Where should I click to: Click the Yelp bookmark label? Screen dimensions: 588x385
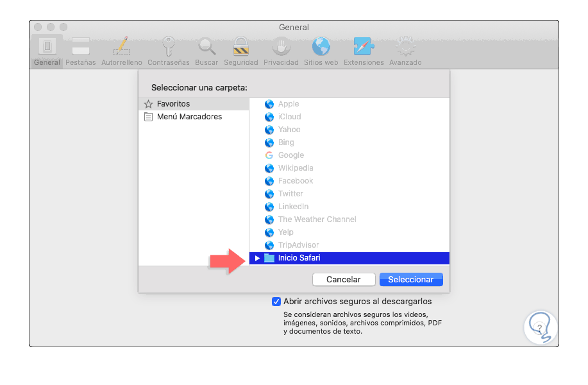pos(286,232)
